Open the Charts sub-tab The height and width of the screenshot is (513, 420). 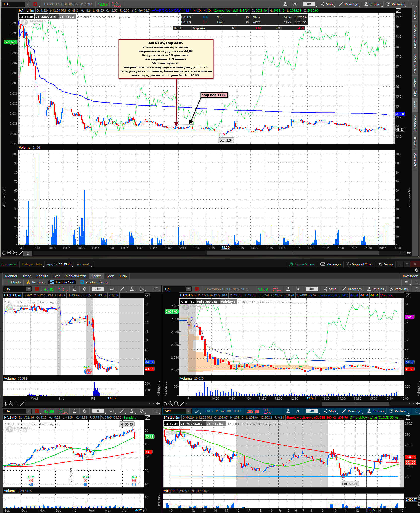click(x=13, y=282)
